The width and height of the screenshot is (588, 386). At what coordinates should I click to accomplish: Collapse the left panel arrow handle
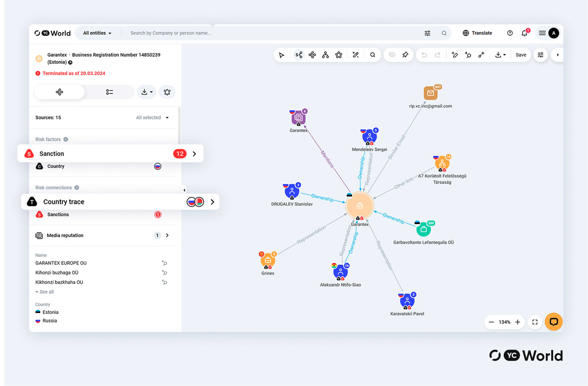[x=184, y=190]
